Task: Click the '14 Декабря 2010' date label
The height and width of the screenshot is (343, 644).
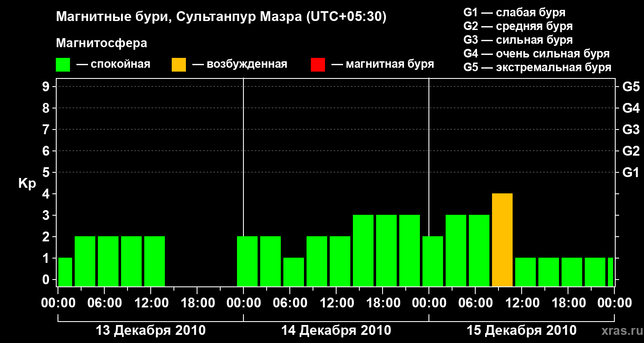Action: [336, 331]
